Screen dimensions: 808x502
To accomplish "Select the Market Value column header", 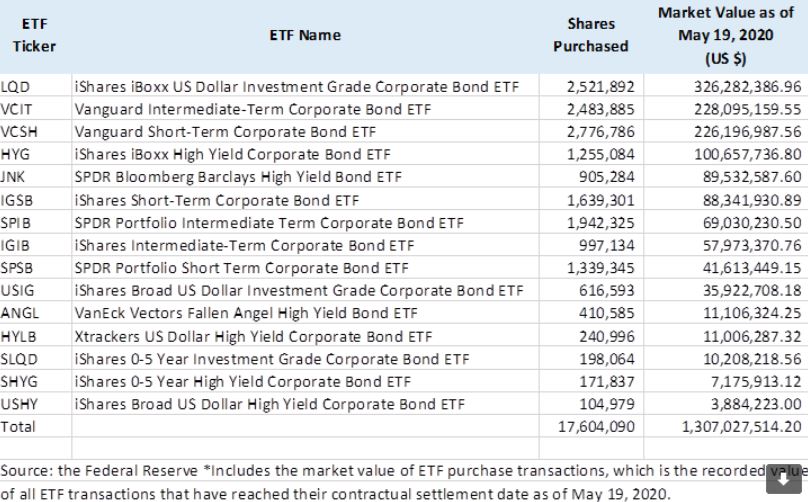I will (x=726, y=35).
